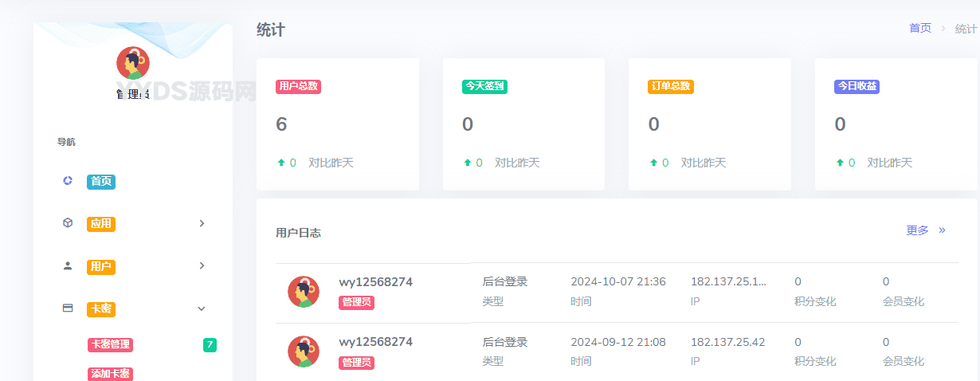This screenshot has width=980, height=381.
Task: Click avatar in the 2024-09-12 log row
Action: click(x=304, y=352)
